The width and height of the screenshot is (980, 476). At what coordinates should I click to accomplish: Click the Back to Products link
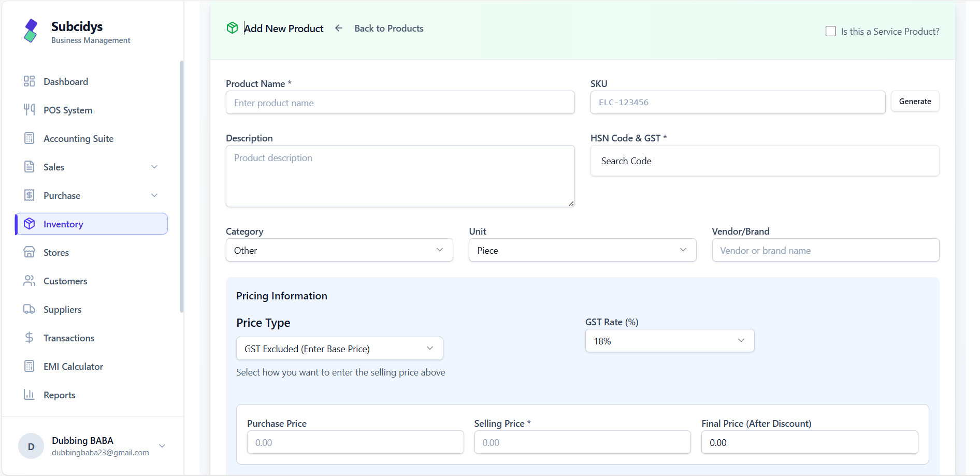(388, 28)
